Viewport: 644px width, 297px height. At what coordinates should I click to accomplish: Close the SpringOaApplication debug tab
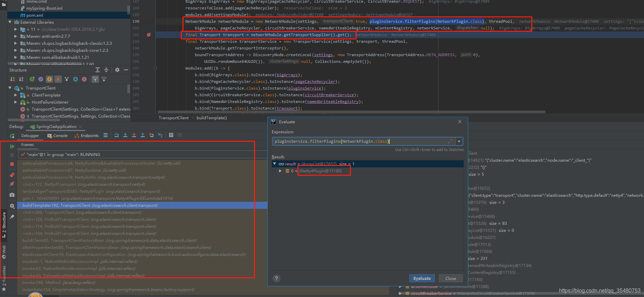[80, 127]
